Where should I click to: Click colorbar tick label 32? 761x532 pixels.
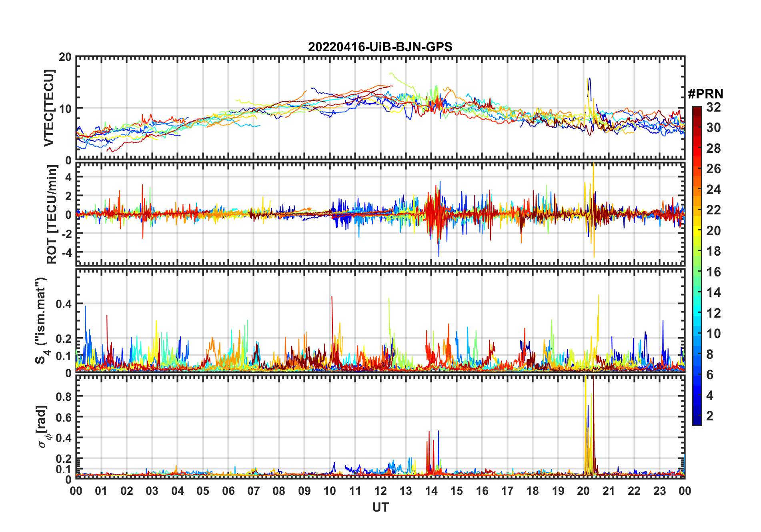(713, 107)
